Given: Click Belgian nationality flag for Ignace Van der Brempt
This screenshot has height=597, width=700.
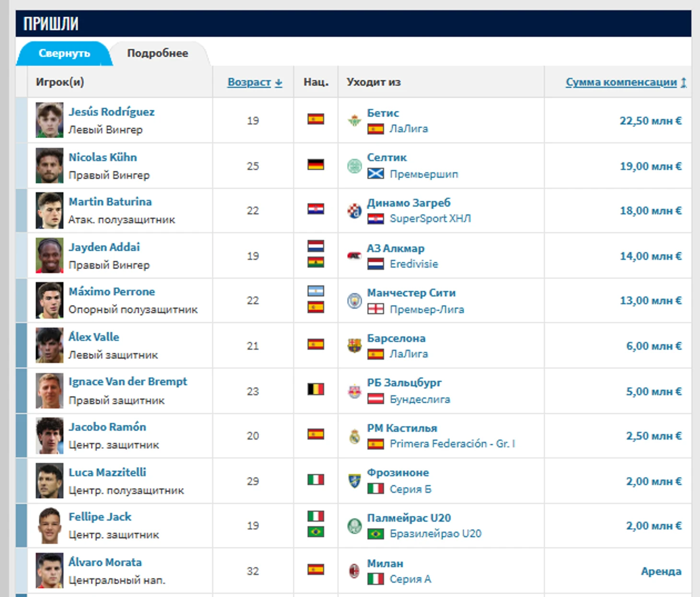Looking at the screenshot, I should coord(316,389).
